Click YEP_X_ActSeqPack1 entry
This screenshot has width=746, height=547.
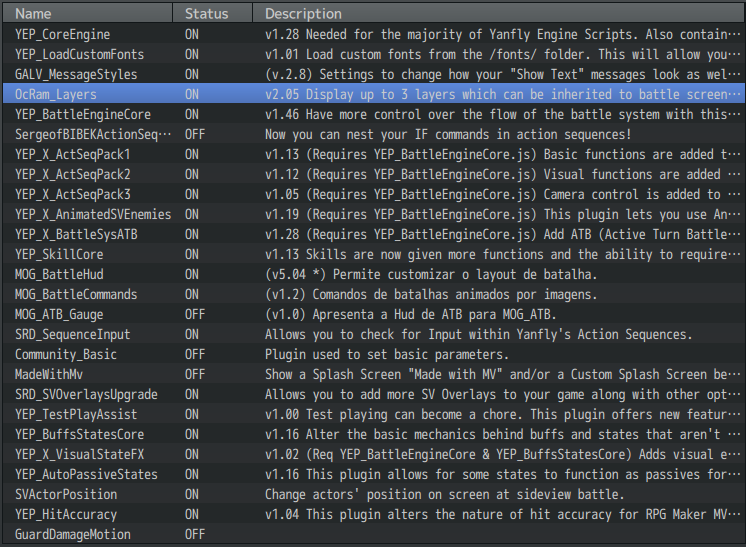point(72,154)
